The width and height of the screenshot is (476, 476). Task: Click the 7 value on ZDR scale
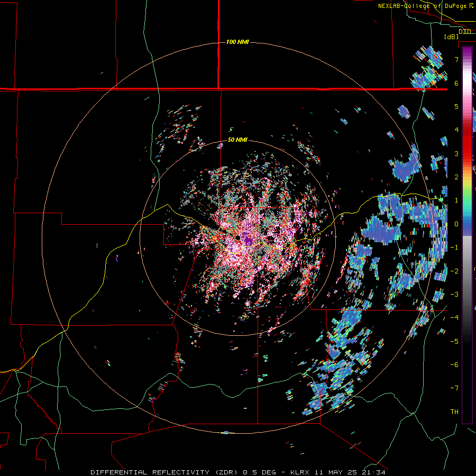(x=456, y=59)
